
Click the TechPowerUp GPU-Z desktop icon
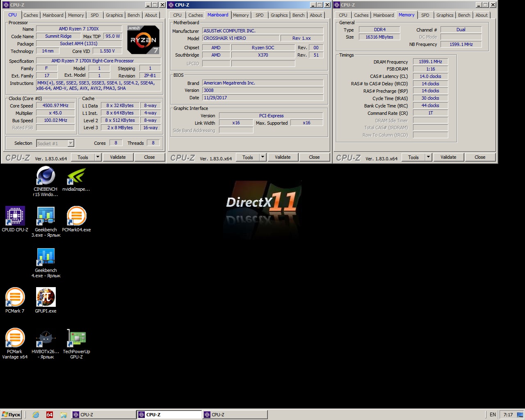pos(76,344)
